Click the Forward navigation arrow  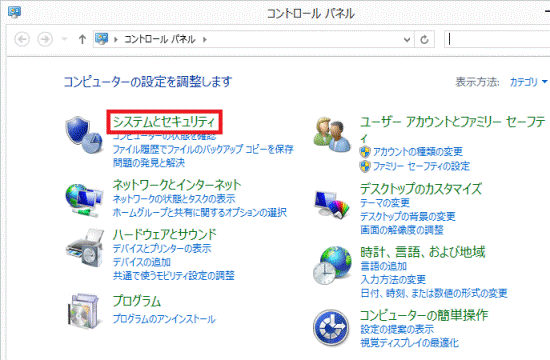[x=45, y=39]
